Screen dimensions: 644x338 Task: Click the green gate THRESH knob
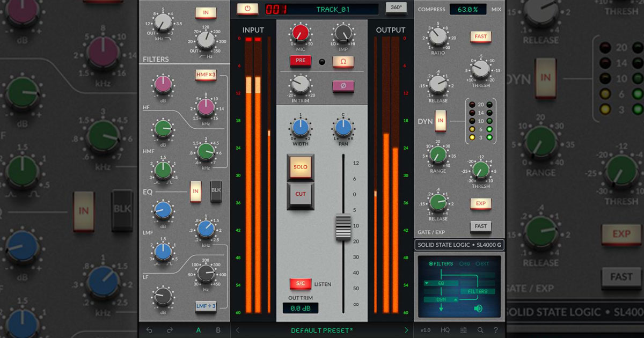(481, 170)
